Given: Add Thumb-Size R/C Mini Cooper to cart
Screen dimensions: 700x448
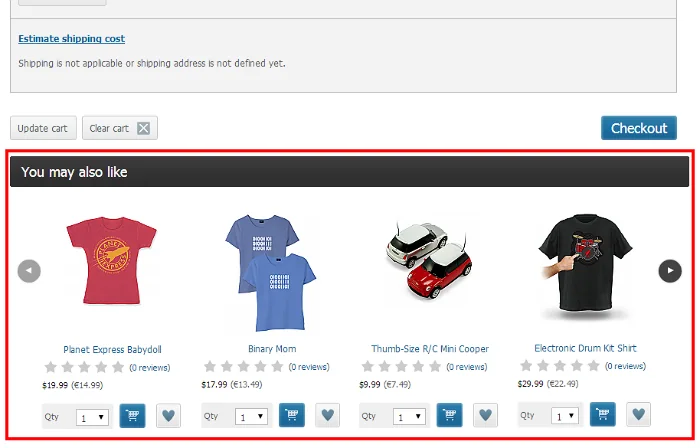Looking at the screenshot, I should 450,415.
